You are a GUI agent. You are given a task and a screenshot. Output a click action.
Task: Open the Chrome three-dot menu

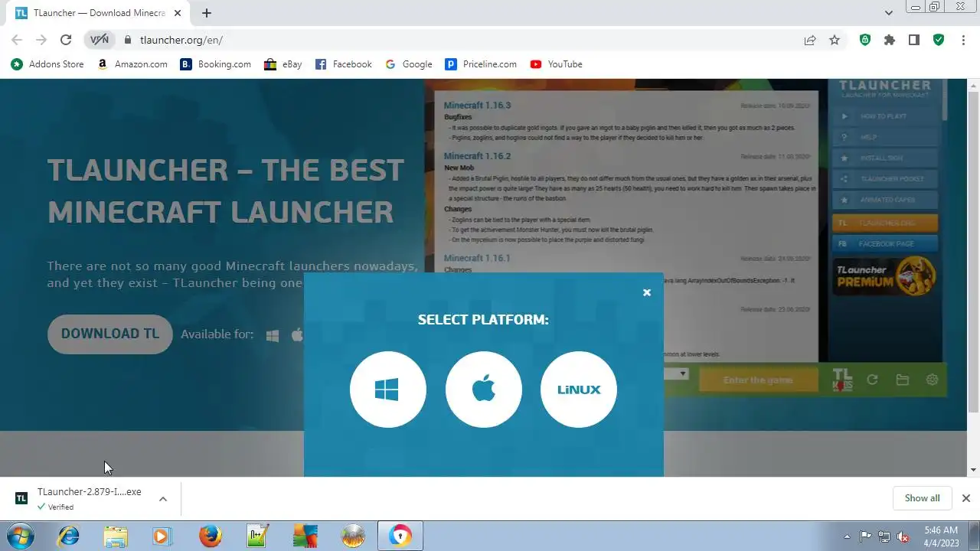click(962, 40)
